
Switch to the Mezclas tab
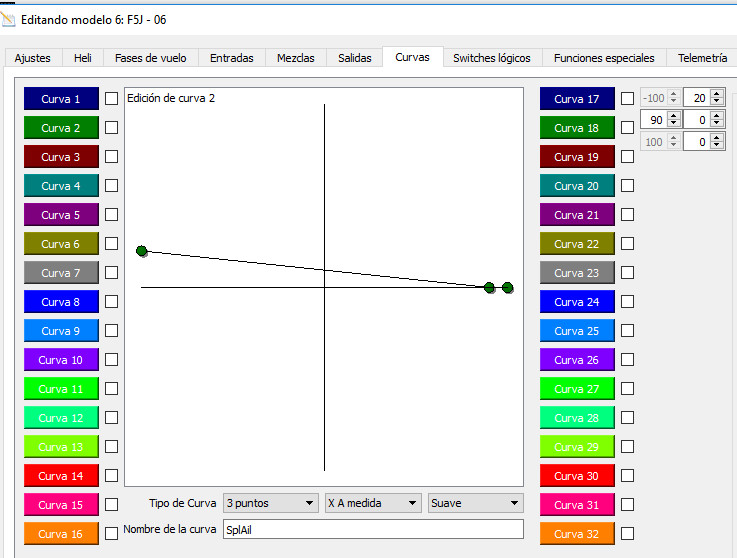tap(295, 58)
